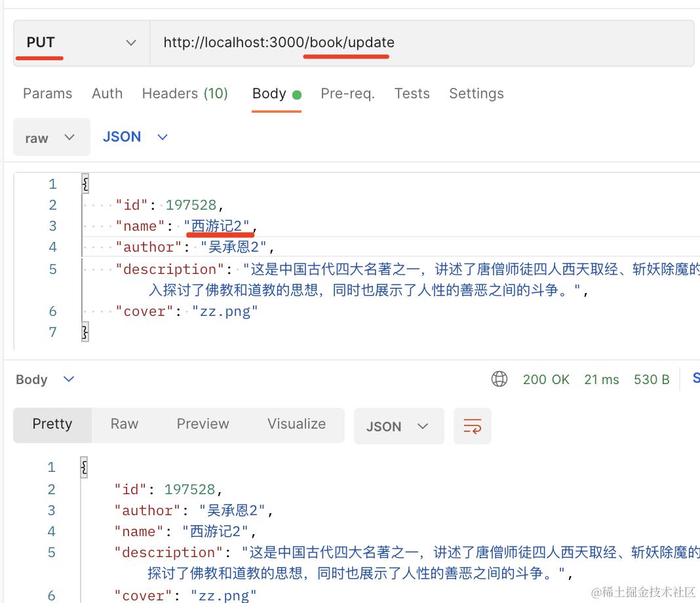Open the PUT method dropdown
Screen dimensions: 700x603
[x=81, y=43]
